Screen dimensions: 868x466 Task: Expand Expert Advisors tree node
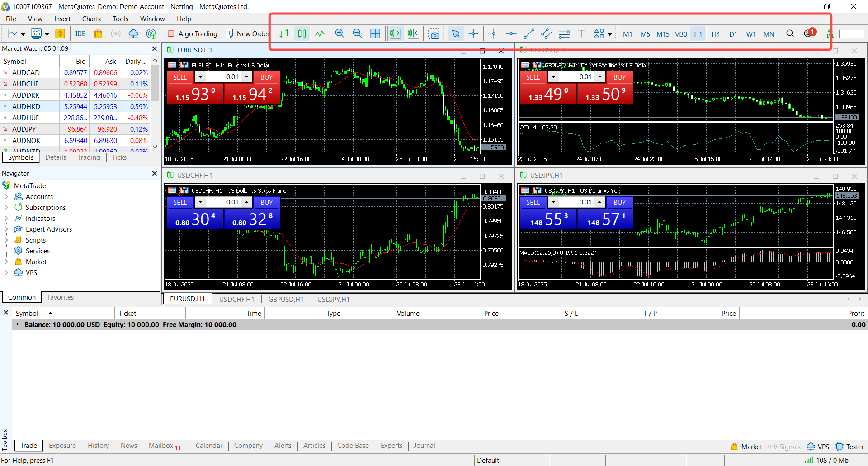click(6, 229)
